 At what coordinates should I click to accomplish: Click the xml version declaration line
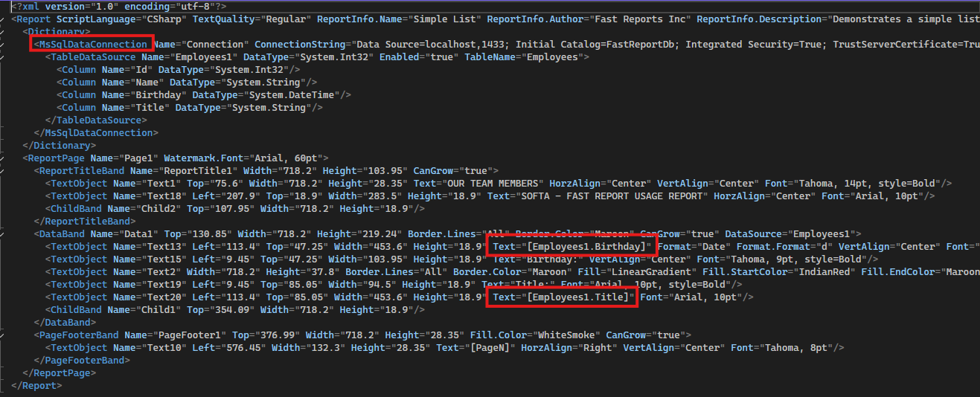118,6
